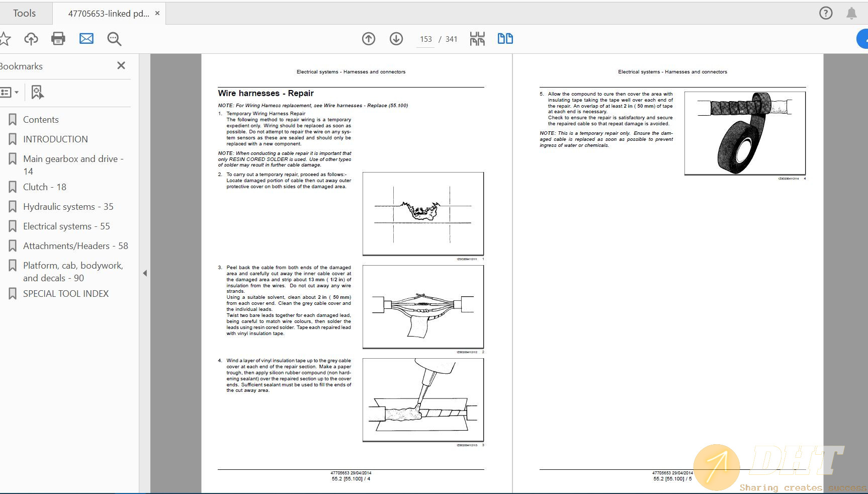Find current bookmark icon in panel

point(37,92)
